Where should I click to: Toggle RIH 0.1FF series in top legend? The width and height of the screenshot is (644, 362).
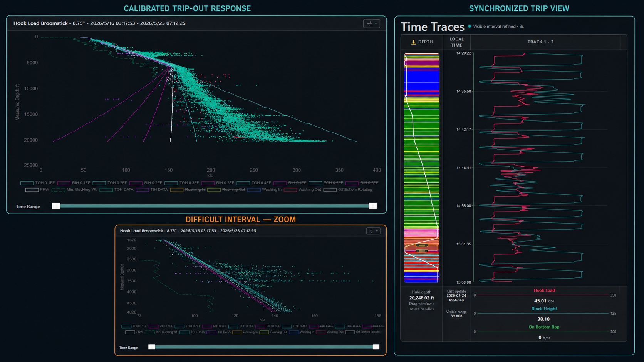74,183
